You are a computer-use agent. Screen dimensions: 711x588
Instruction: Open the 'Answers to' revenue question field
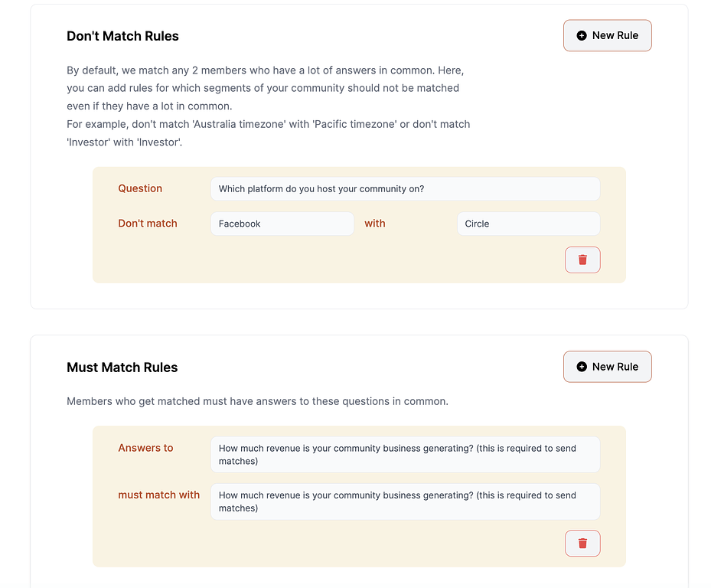405,455
